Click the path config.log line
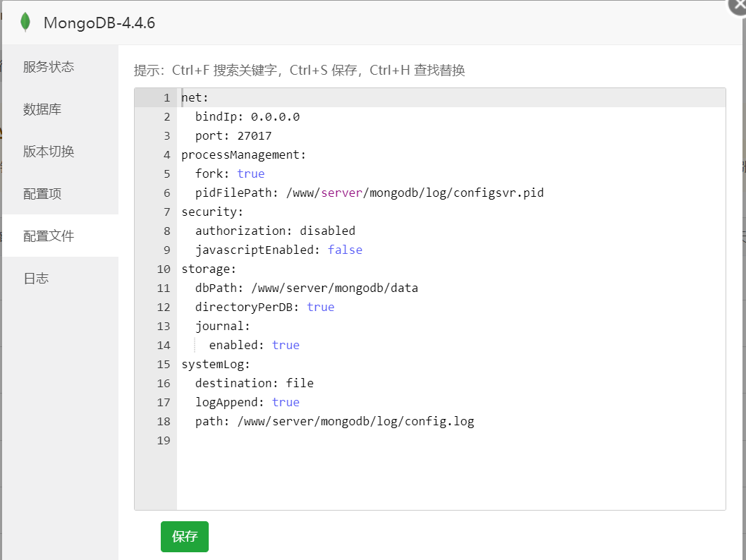 pyautogui.click(x=334, y=421)
